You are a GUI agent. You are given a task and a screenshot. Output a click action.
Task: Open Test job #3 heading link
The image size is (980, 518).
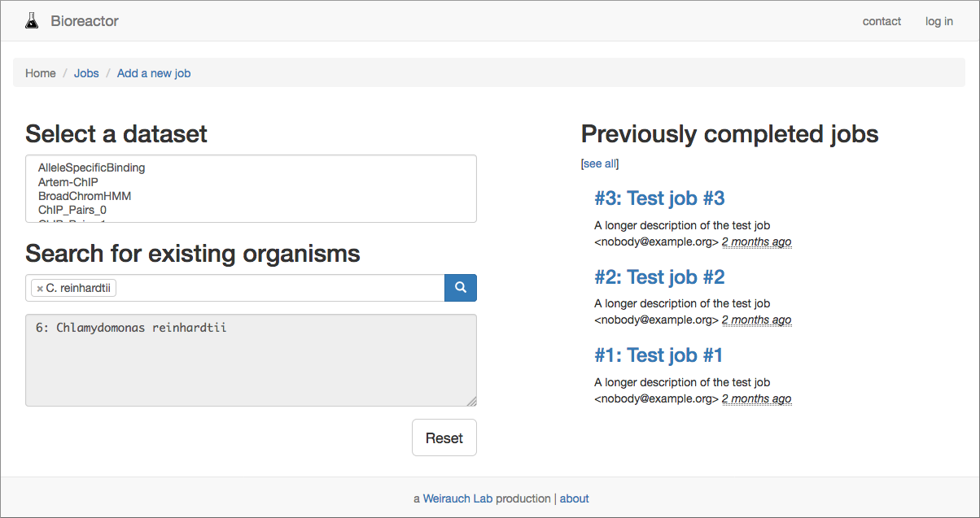click(659, 198)
